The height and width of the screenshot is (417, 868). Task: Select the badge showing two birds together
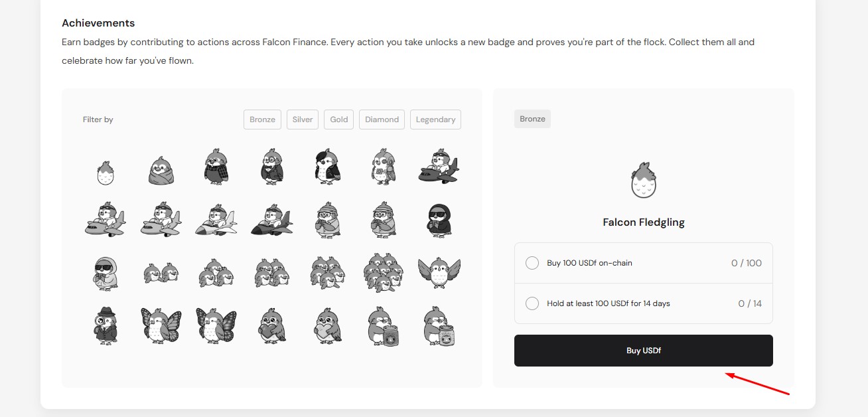(x=161, y=272)
